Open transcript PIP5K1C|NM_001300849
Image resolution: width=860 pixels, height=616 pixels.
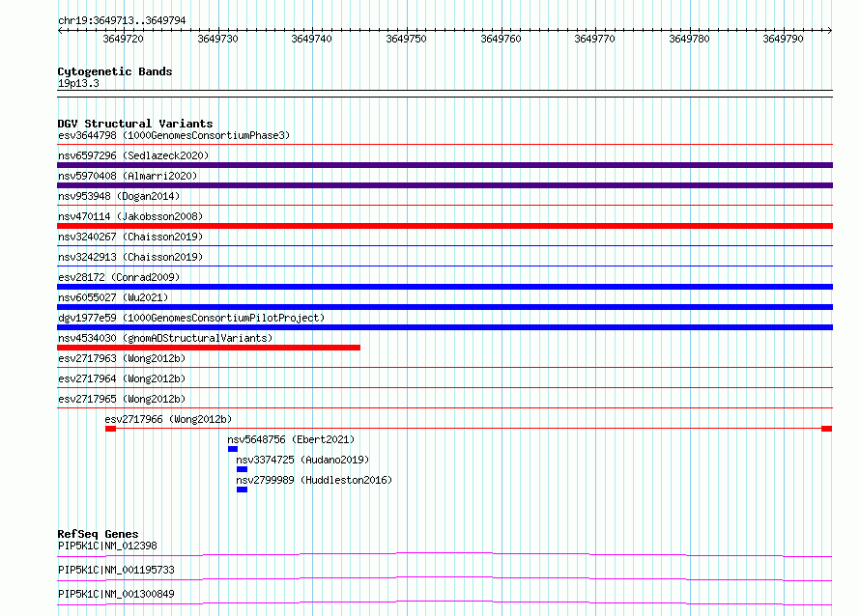point(116,594)
